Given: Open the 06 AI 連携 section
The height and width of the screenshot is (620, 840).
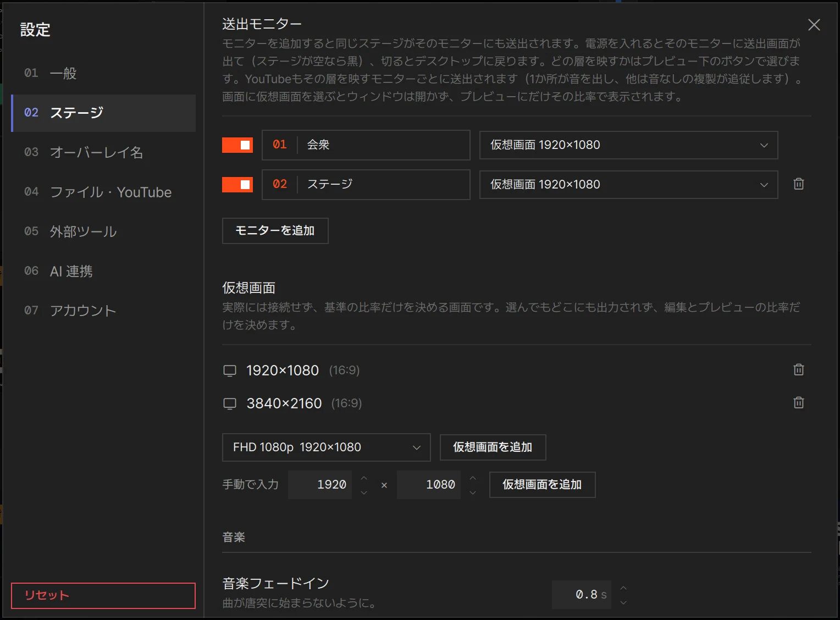Looking at the screenshot, I should [x=103, y=271].
